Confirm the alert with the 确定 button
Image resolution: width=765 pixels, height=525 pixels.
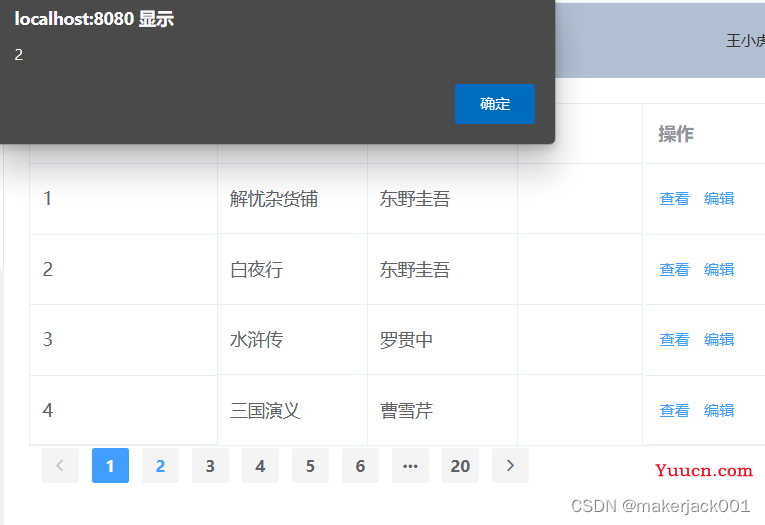(495, 104)
